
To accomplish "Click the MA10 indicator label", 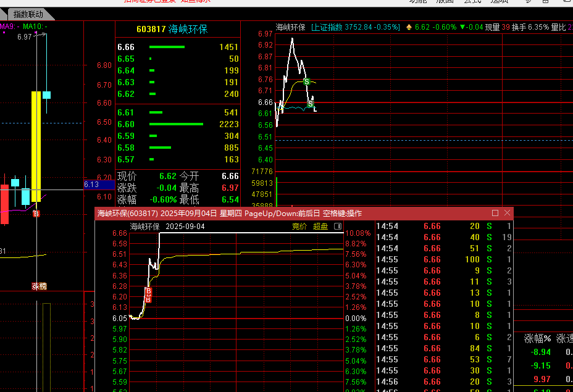I will point(35,27).
